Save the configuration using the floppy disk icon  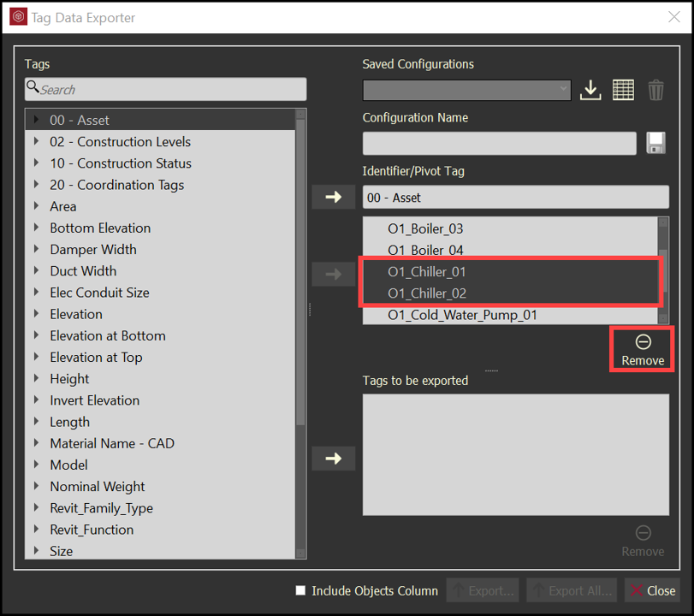(655, 143)
